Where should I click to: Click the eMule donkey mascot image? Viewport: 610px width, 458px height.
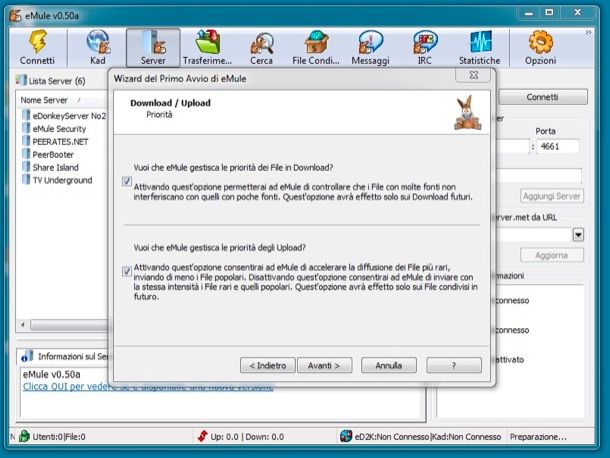click(468, 112)
